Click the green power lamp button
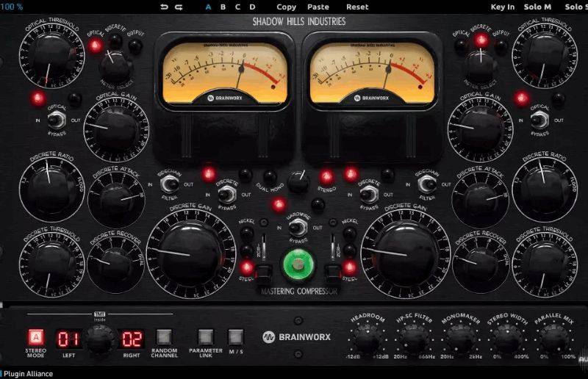The width and height of the screenshot is (588, 379). click(x=298, y=264)
